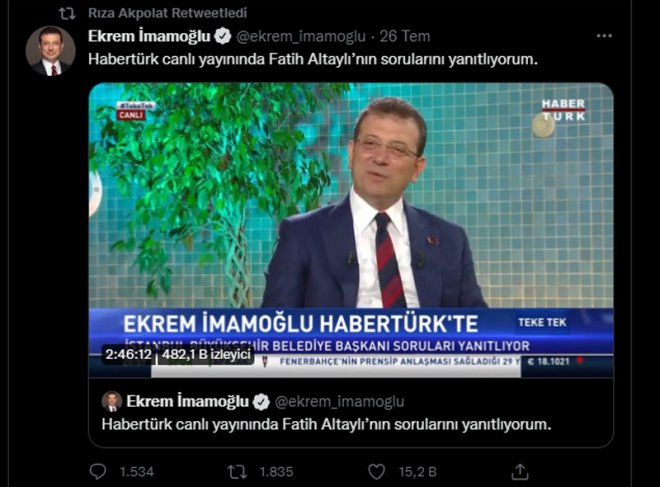View the 1.835 retweet count

coord(276,472)
